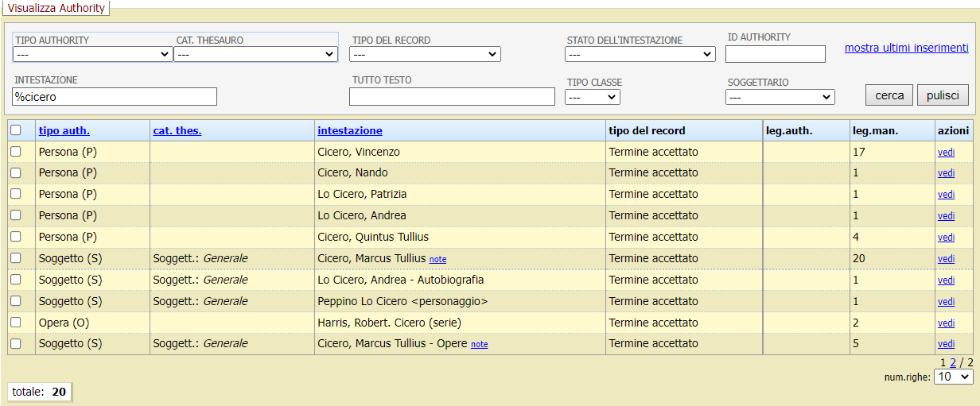The width and height of the screenshot is (980, 406).
Task: Go to results page 2
Action: point(952,362)
